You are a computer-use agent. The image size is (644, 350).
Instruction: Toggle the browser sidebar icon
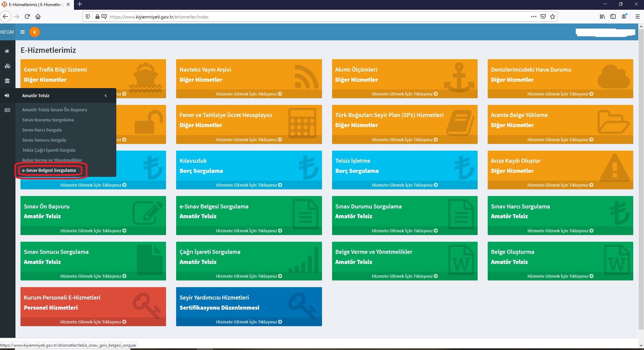click(613, 16)
